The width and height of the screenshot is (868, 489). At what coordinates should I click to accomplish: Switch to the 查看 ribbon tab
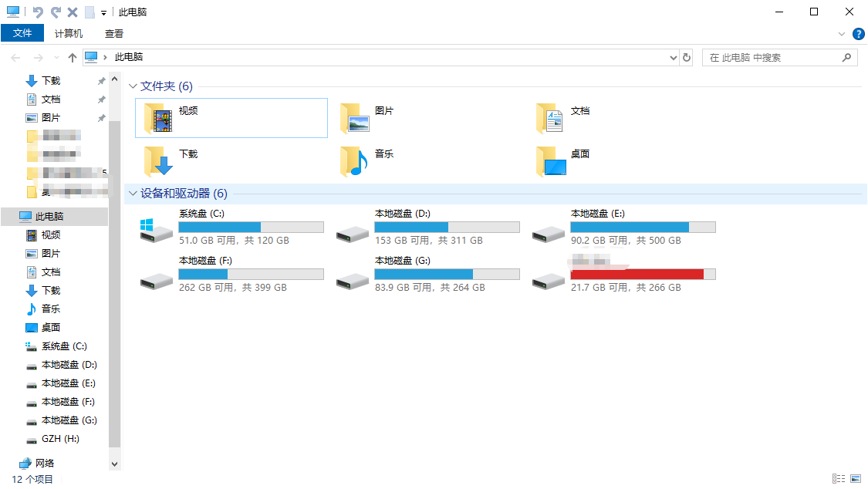click(114, 33)
